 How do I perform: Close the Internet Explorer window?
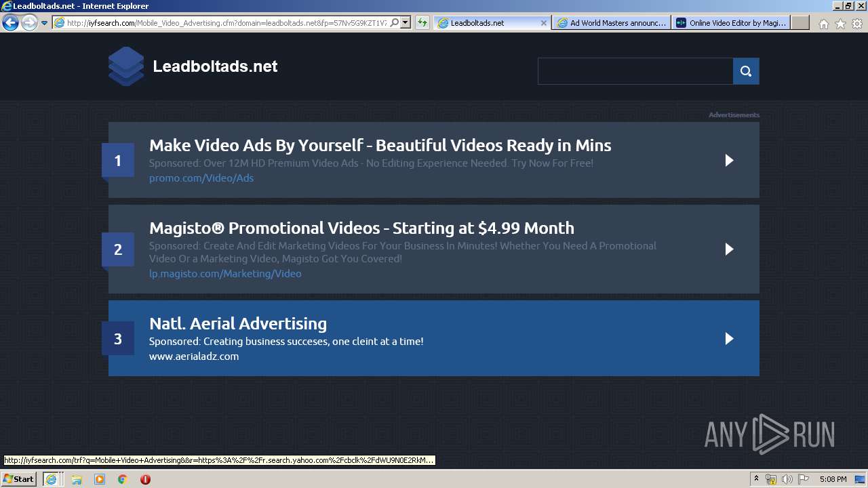point(861,6)
